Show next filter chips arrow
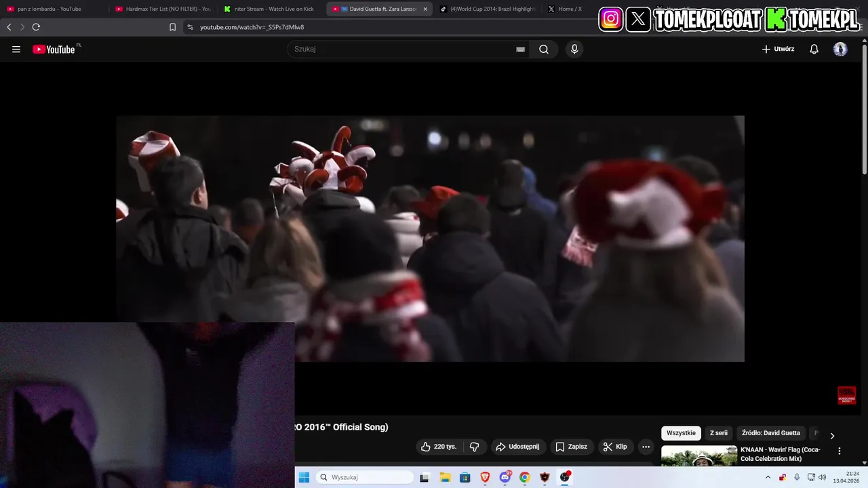 832,435
